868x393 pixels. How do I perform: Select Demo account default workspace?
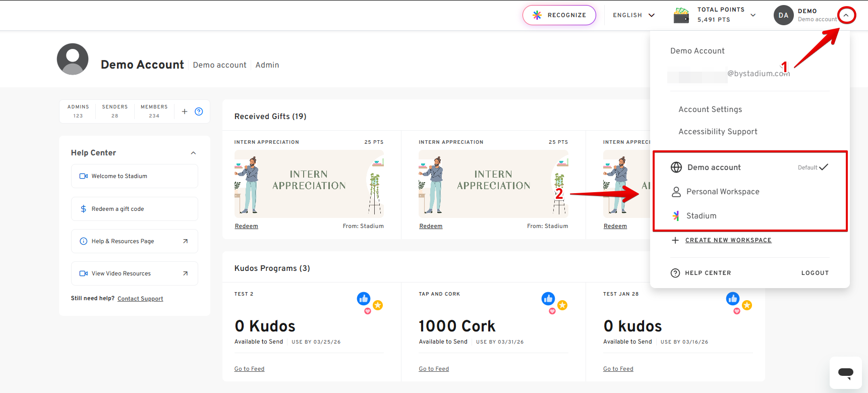click(714, 167)
